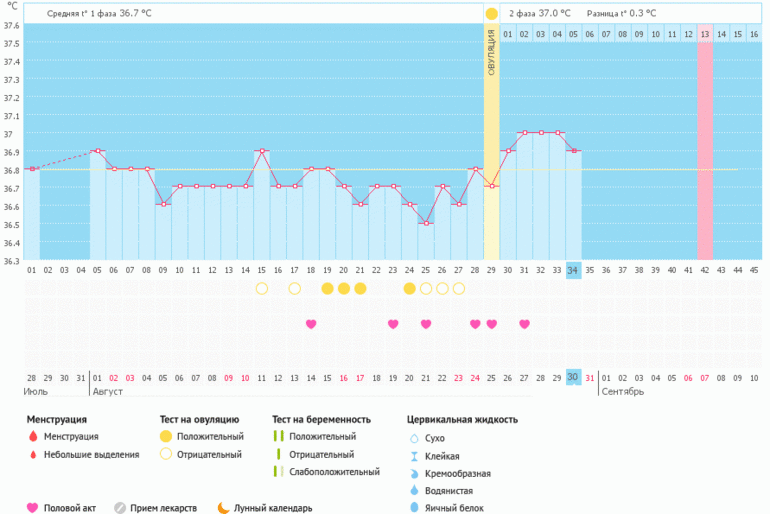The height and width of the screenshot is (514, 770).
Task: Click the 37.0 temperature point on day 31
Action: pos(523,132)
